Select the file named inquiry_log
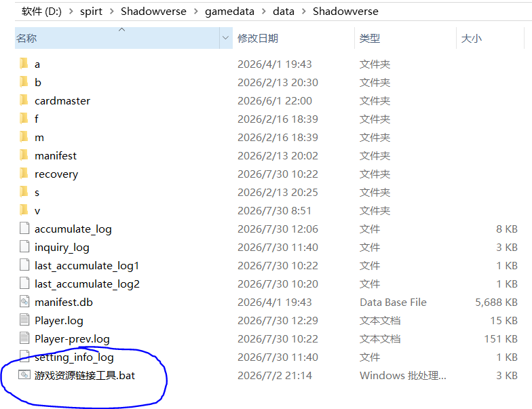 click(x=62, y=247)
